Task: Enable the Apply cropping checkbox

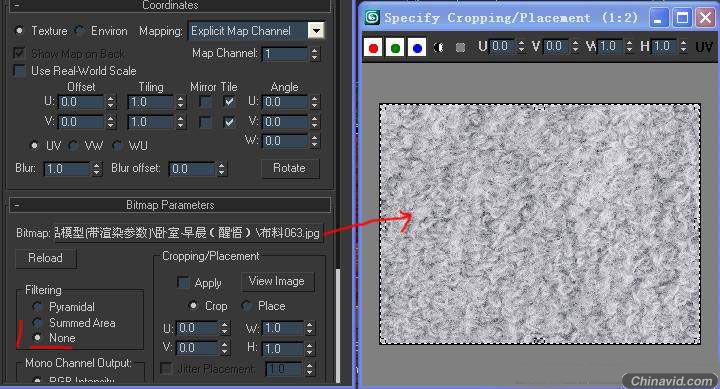Action: tap(183, 282)
